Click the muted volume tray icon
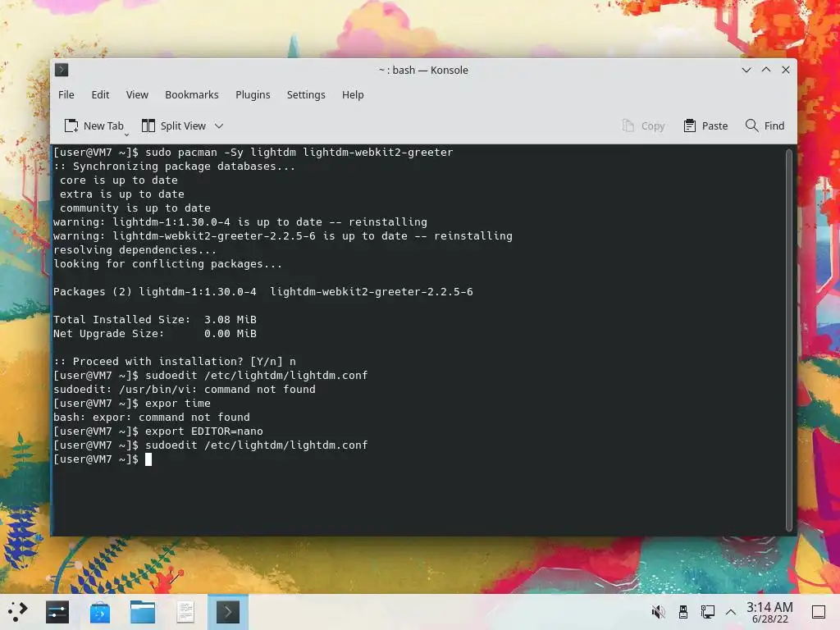 click(x=659, y=612)
